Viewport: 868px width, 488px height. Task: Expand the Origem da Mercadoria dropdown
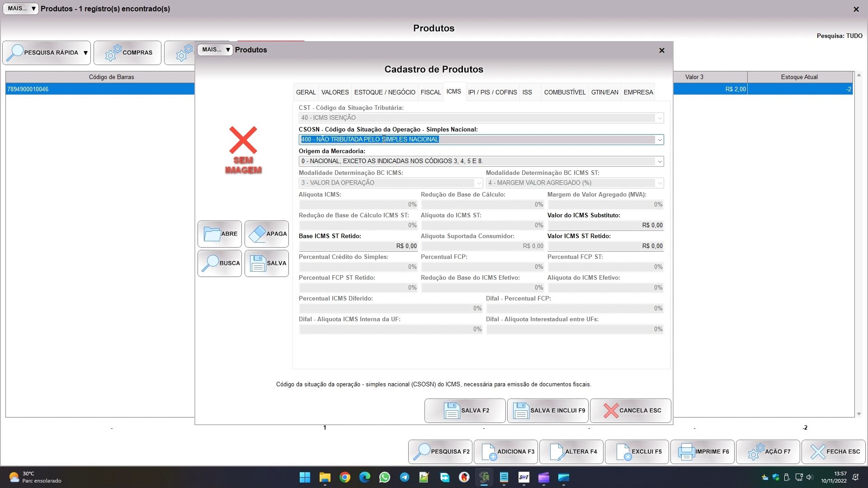[660, 161]
